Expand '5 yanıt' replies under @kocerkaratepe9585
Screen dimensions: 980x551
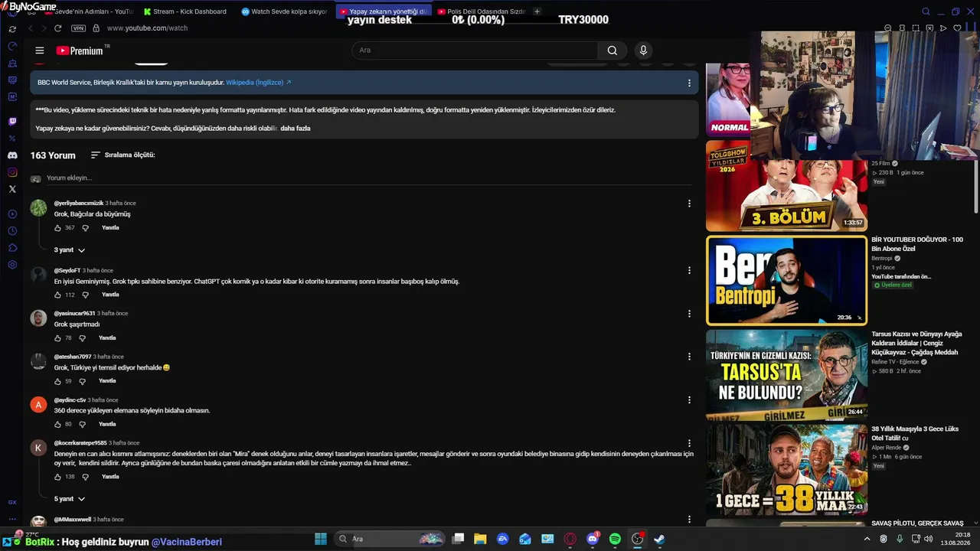click(x=70, y=499)
